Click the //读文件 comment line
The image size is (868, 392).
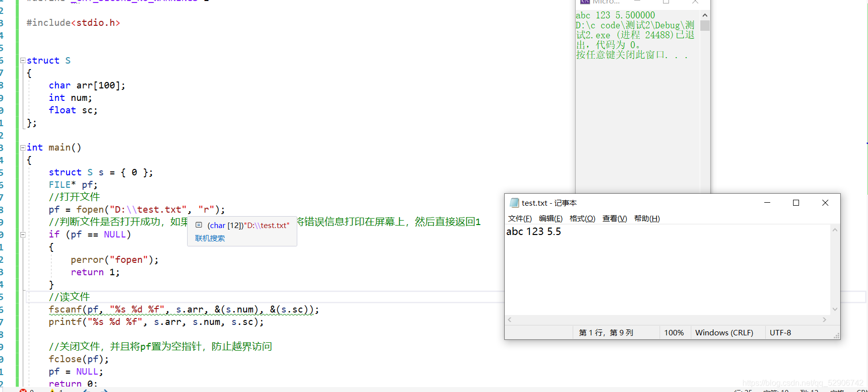tap(69, 297)
